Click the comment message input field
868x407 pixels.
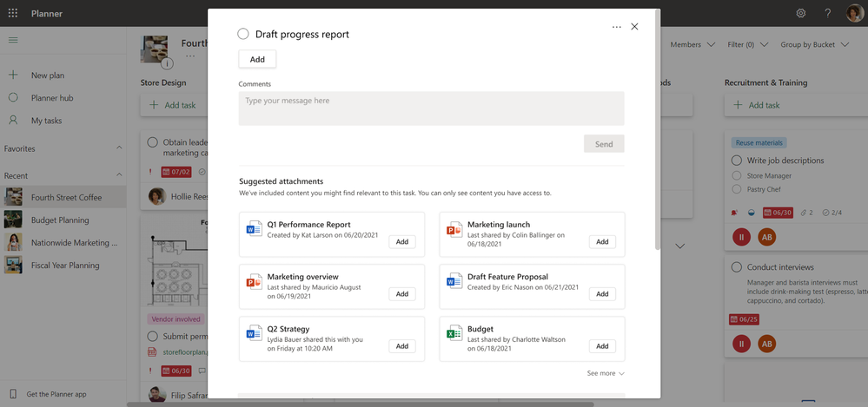click(431, 108)
